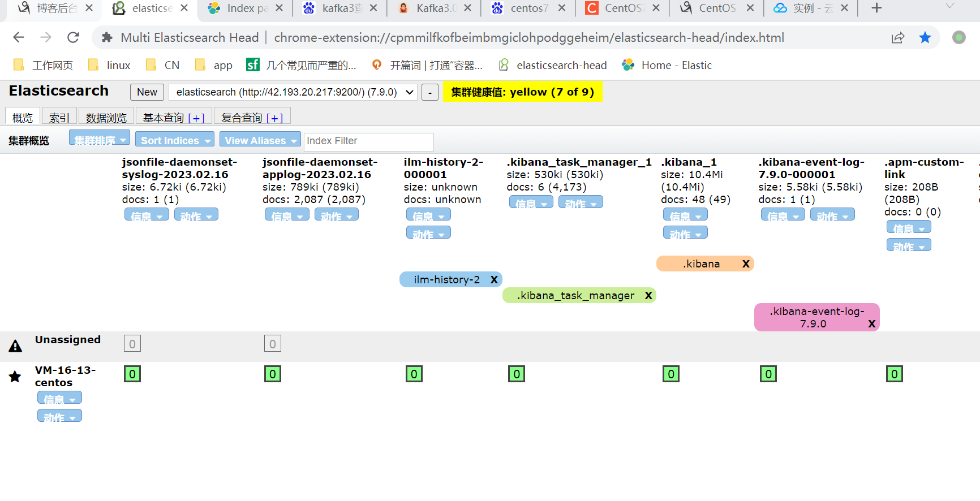
Task: Click the bookmark star icon
Action: tap(925, 37)
